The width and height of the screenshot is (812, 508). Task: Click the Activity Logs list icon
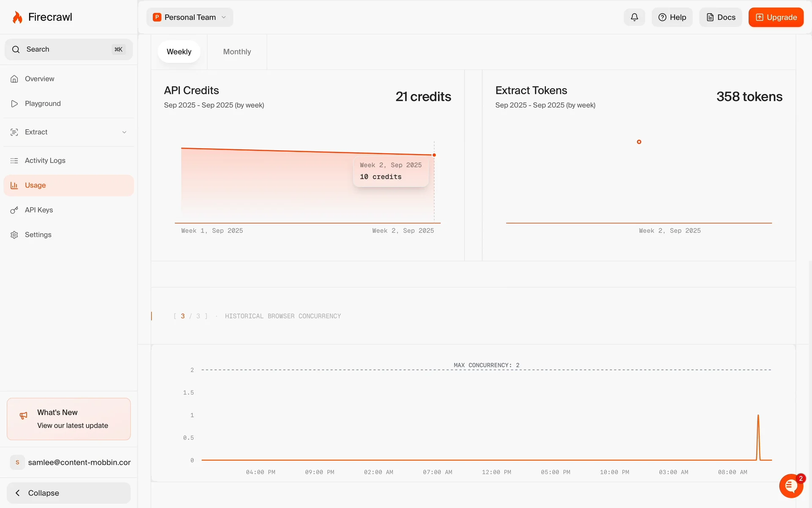click(14, 161)
